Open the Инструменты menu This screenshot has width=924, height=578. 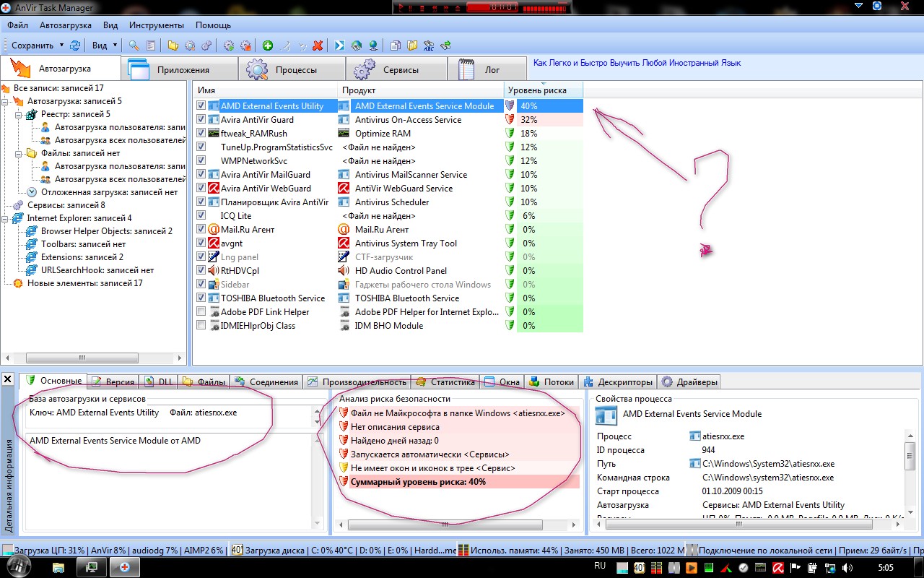157,25
